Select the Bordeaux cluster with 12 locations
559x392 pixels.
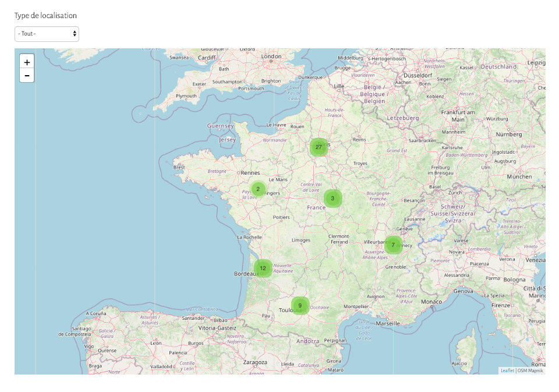(x=263, y=269)
